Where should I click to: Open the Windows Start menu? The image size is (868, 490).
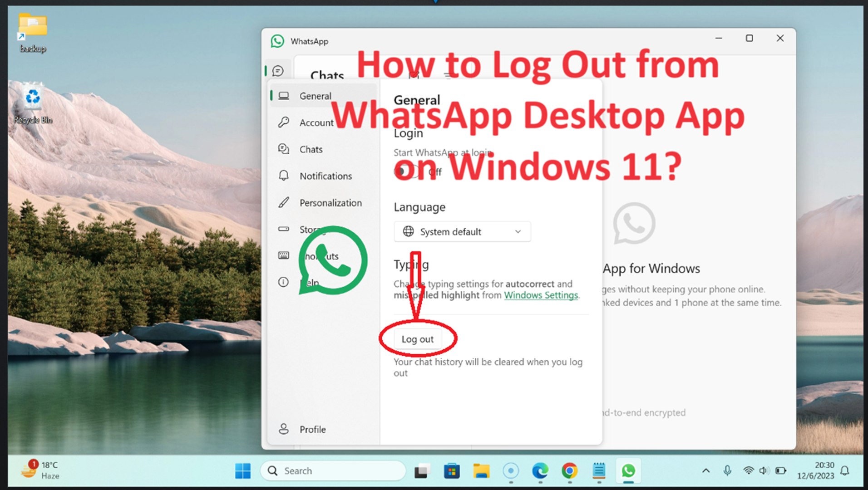point(243,471)
